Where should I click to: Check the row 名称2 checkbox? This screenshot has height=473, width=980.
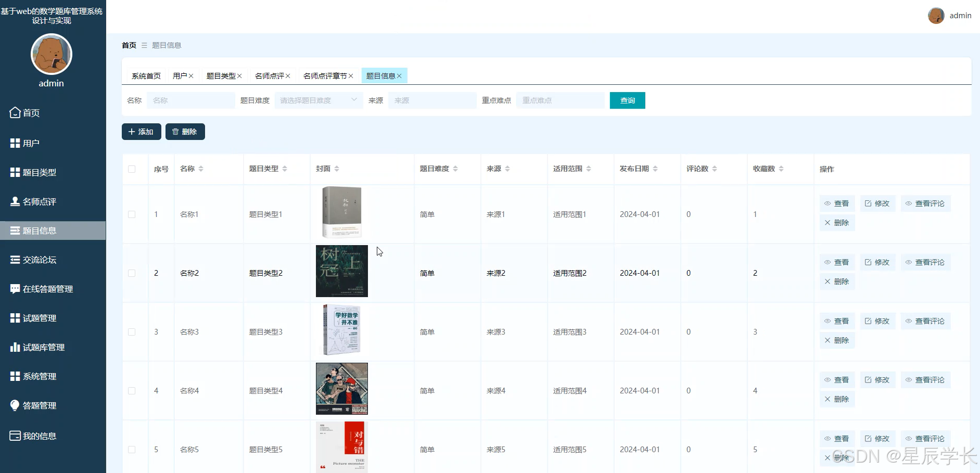[x=132, y=273]
